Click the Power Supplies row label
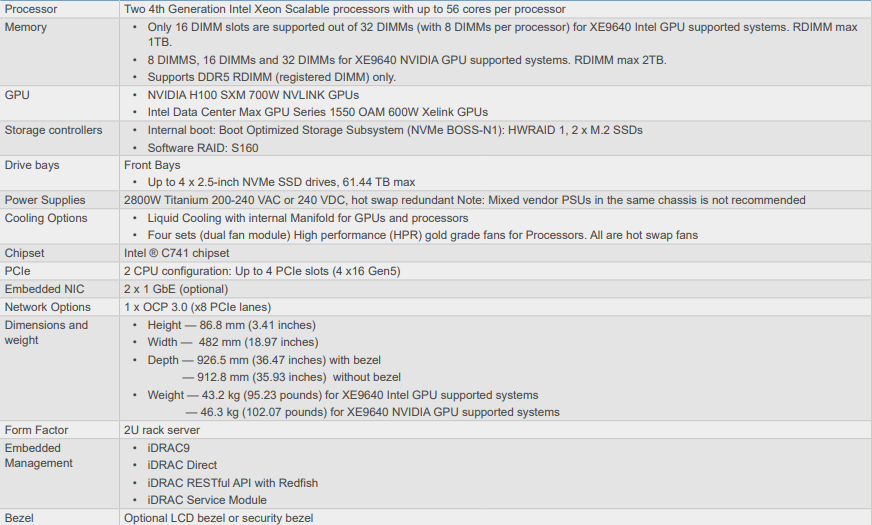The height and width of the screenshot is (525, 872). (45, 200)
